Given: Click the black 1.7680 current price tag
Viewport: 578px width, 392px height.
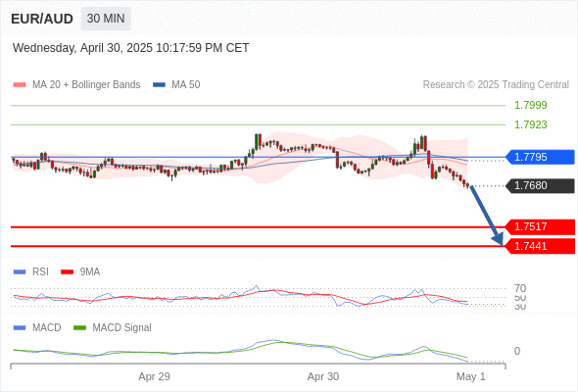Looking at the screenshot, I should pos(540,185).
